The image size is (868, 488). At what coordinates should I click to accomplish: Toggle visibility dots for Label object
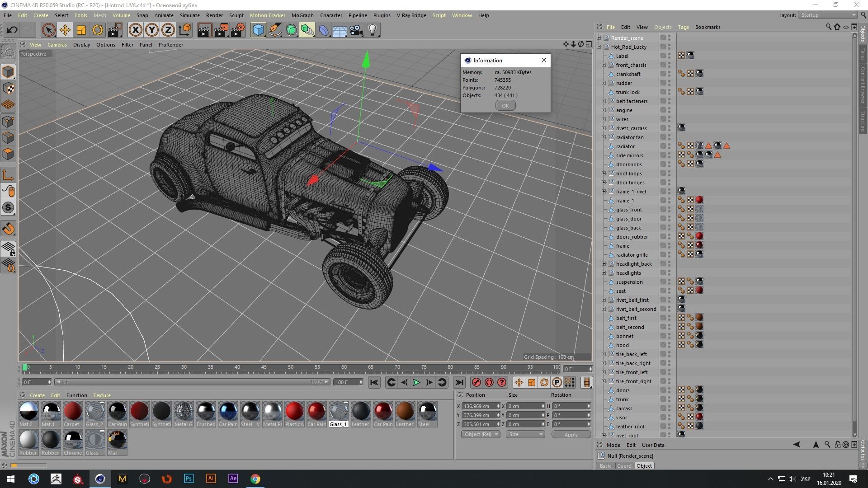click(670, 56)
